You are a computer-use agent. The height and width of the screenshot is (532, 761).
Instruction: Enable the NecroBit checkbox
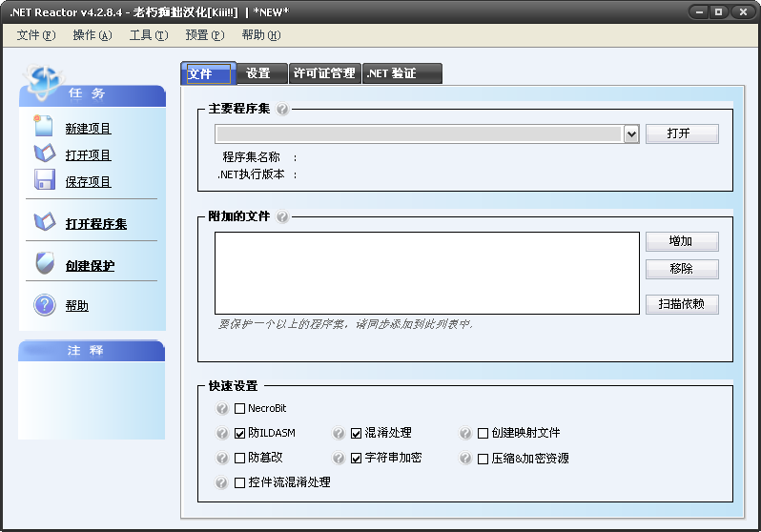click(239, 409)
